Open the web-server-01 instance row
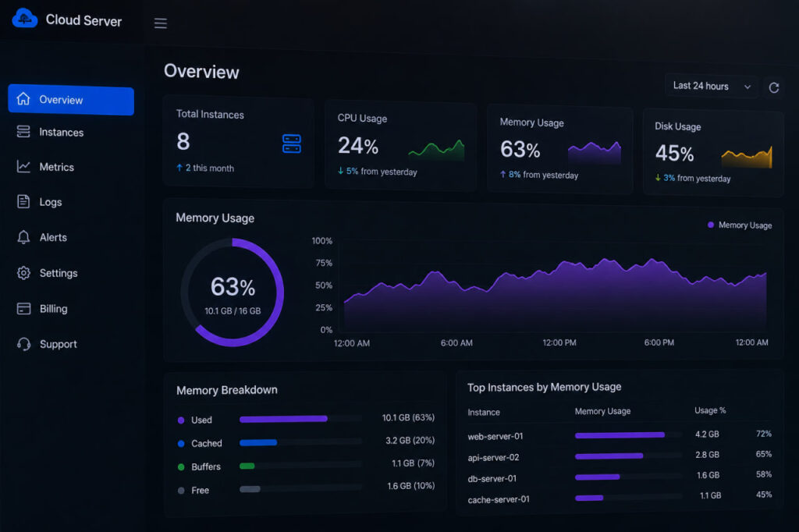 [x=619, y=435]
